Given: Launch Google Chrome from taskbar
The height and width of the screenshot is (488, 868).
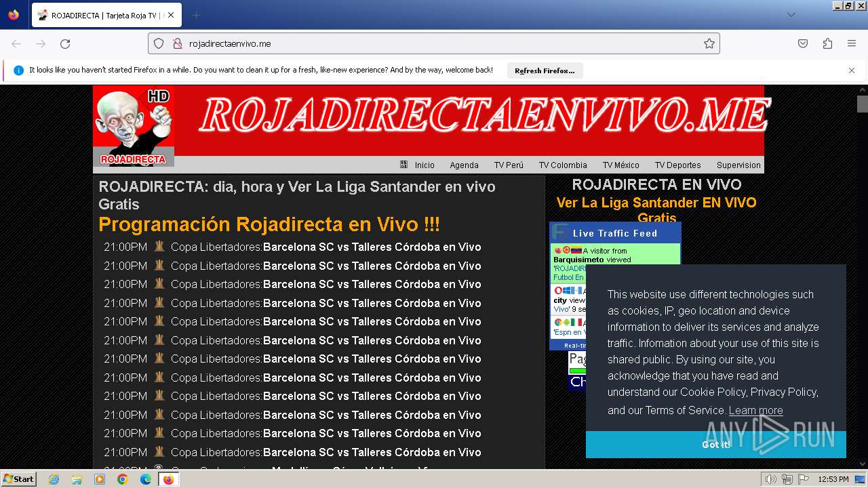Looking at the screenshot, I should [123, 479].
